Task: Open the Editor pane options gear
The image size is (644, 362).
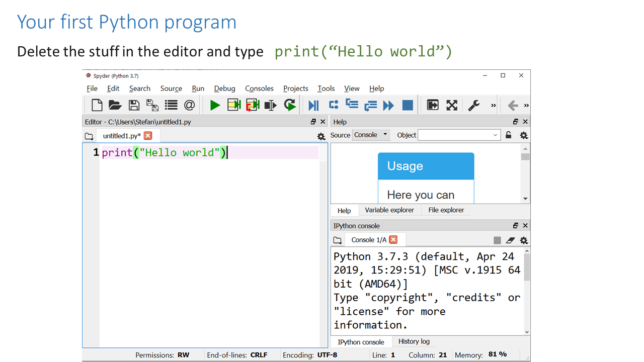Action: point(321,136)
